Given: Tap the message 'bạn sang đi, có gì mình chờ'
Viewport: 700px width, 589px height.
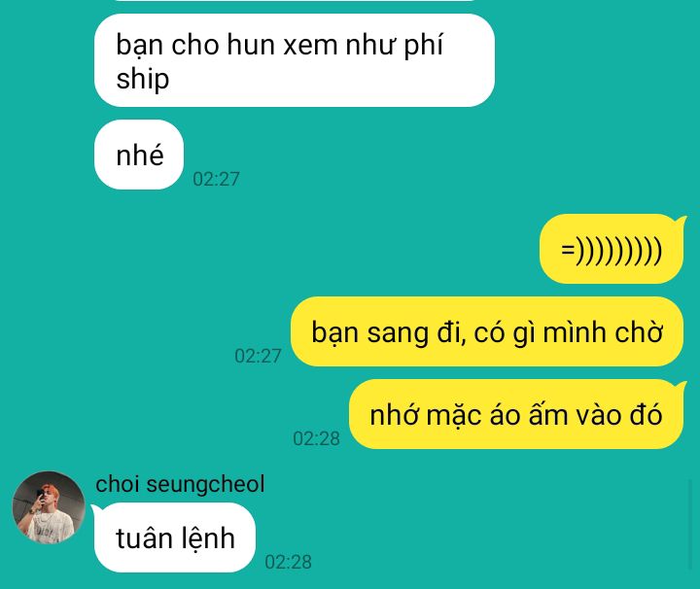Looking at the screenshot, I should coord(487,332).
